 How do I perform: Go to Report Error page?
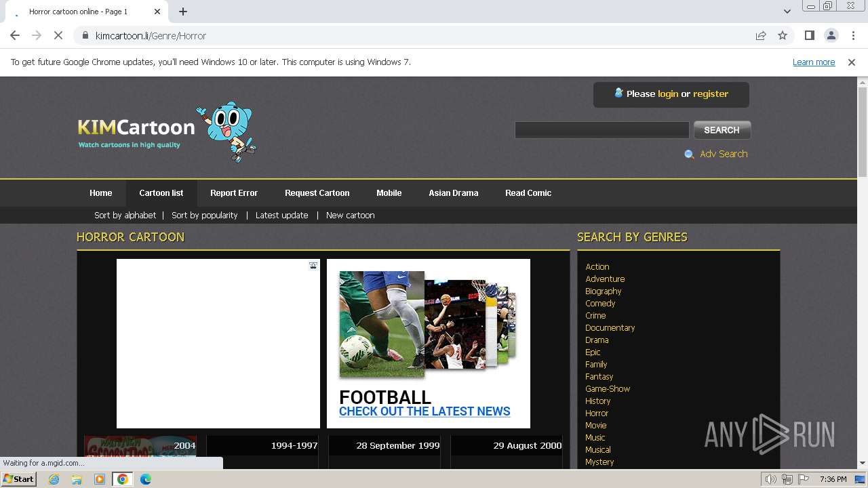coord(234,193)
